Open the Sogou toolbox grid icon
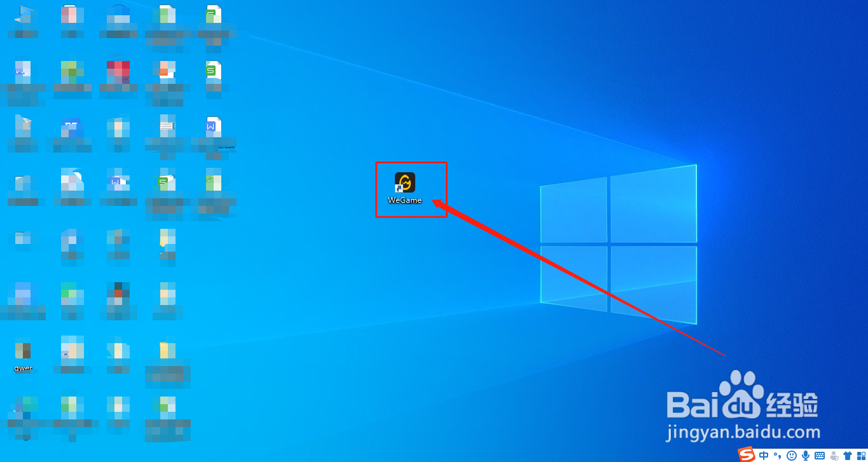Viewport: 868px width, 462px height. [x=861, y=455]
